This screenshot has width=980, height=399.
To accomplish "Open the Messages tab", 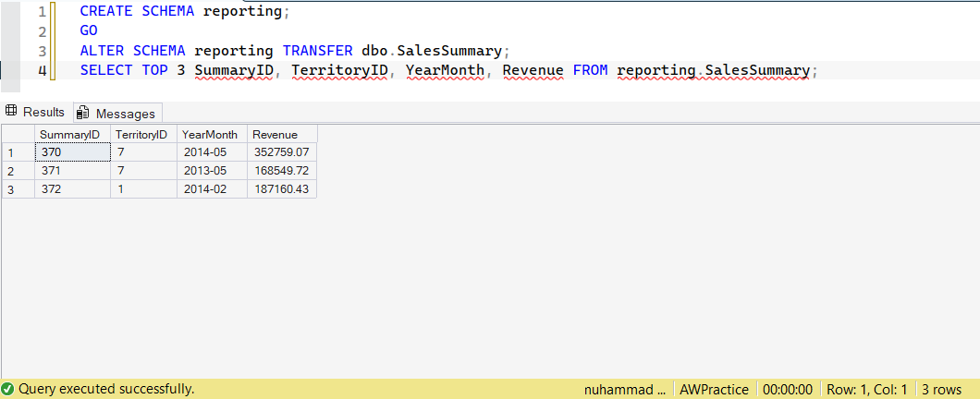I will pos(117,113).
